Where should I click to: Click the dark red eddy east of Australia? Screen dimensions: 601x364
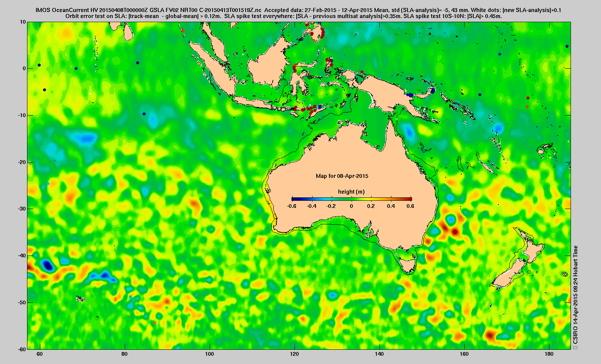click(455, 232)
